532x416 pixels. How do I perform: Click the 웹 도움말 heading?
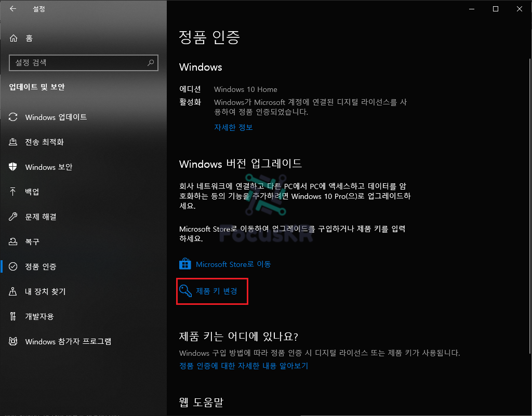tap(201, 402)
